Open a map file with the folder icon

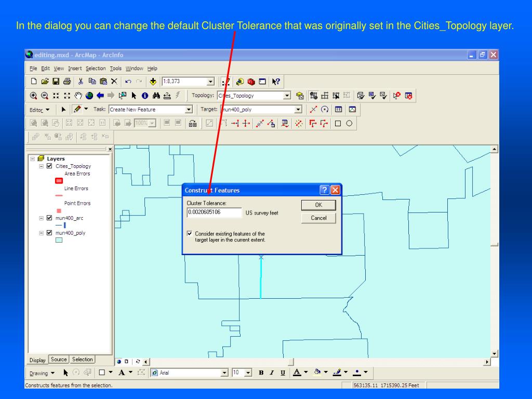[45, 82]
